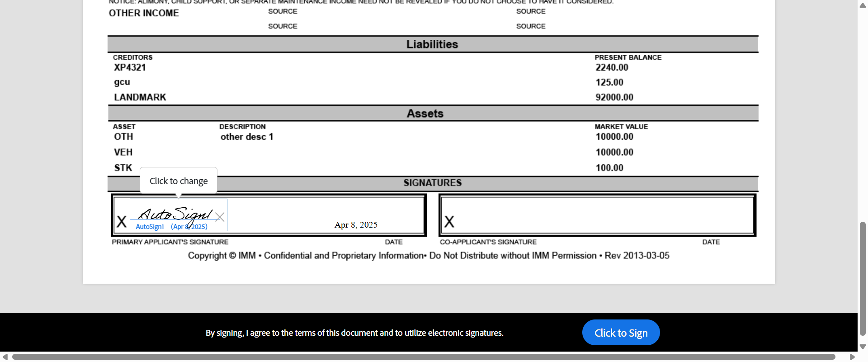Click the asset entry STK
The image size is (868, 362).
(x=123, y=168)
